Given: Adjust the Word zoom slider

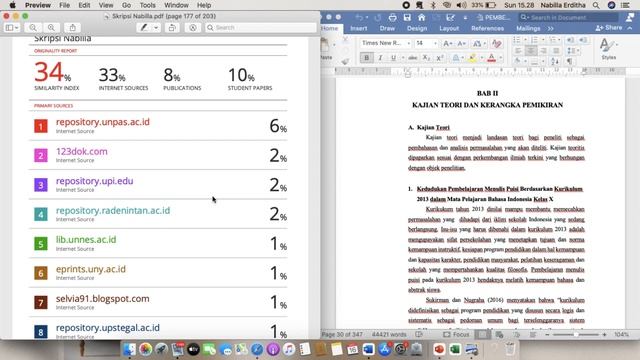Looking at the screenshot, I should pos(576,335).
